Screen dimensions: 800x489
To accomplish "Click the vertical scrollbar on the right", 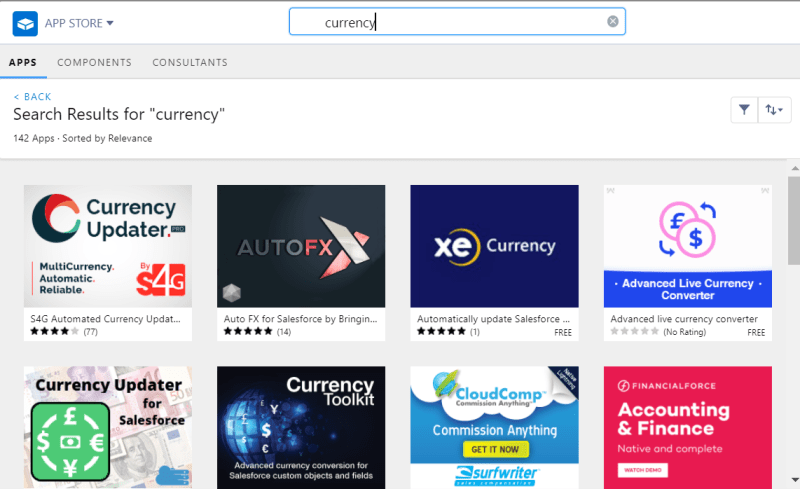I will coord(793,230).
